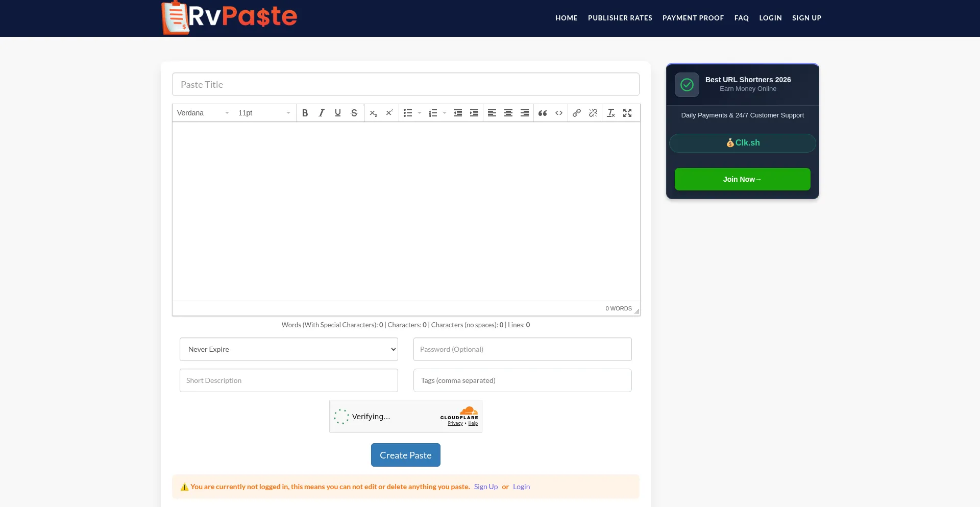Go to HOME in navigation
The height and width of the screenshot is (507, 980).
[x=567, y=18]
